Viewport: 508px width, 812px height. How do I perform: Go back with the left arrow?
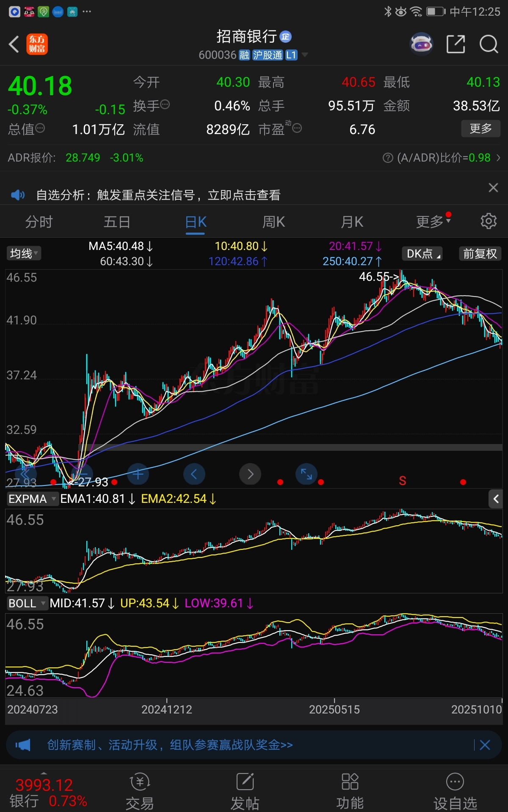pyautogui.click(x=14, y=44)
